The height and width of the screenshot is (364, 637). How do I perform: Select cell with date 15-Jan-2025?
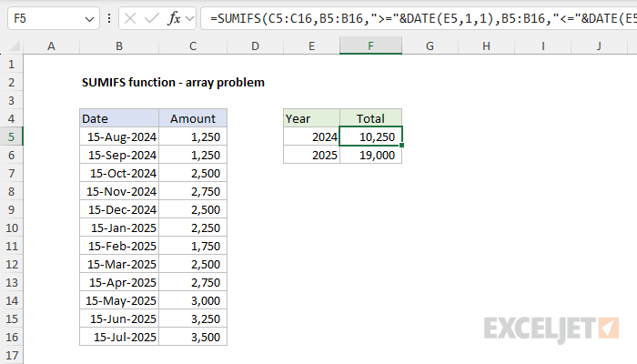pyautogui.click(x=119, y=227)
